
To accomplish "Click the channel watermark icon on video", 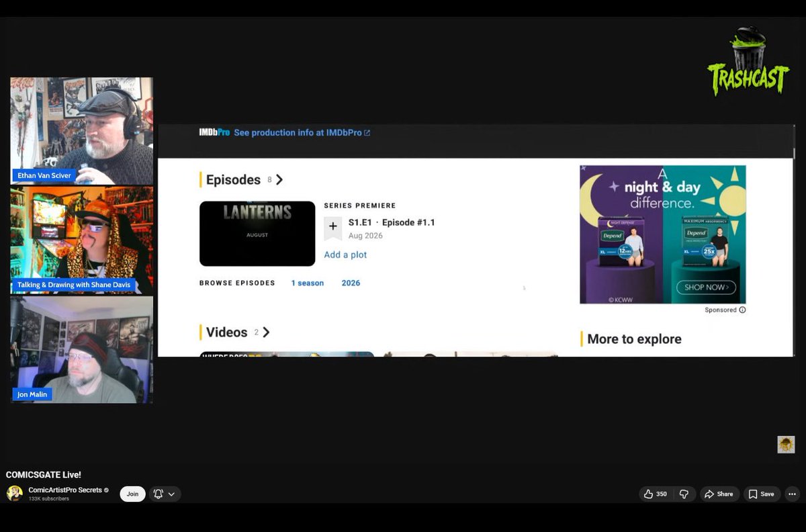I will pyautogui.click(x=786, y=444).
